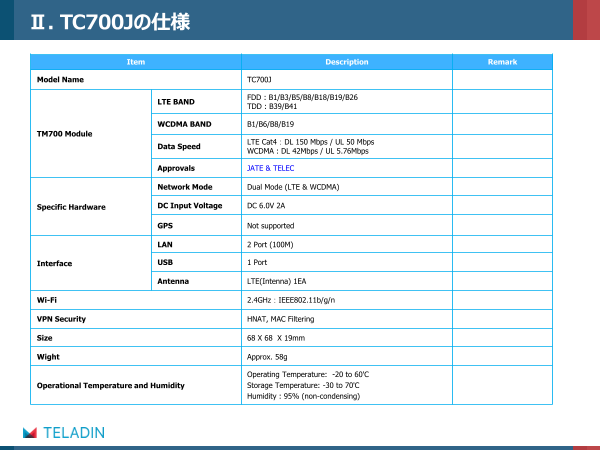Click the Description column header
This screenshot has width=600, height=450.
click(x=347, y=62)
